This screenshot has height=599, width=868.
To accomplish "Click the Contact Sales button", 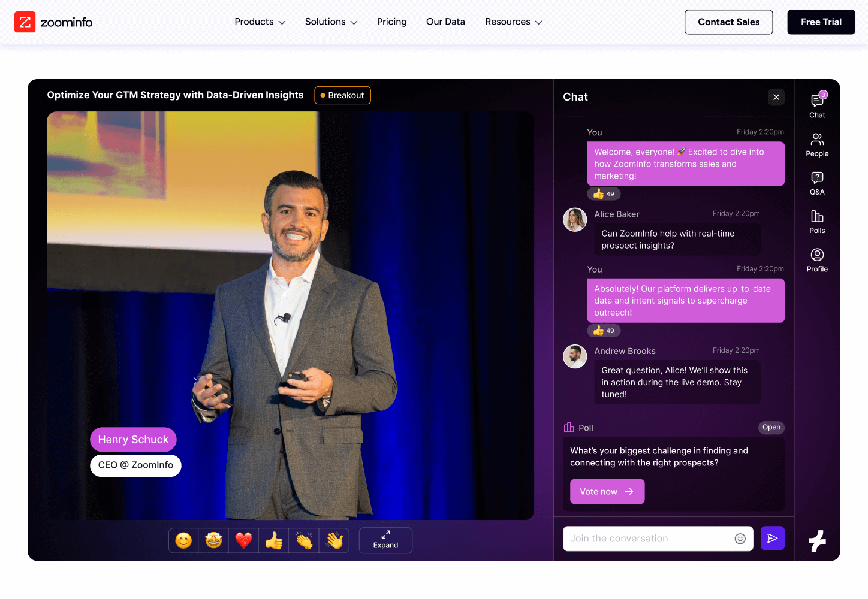I will click(728, 22).
